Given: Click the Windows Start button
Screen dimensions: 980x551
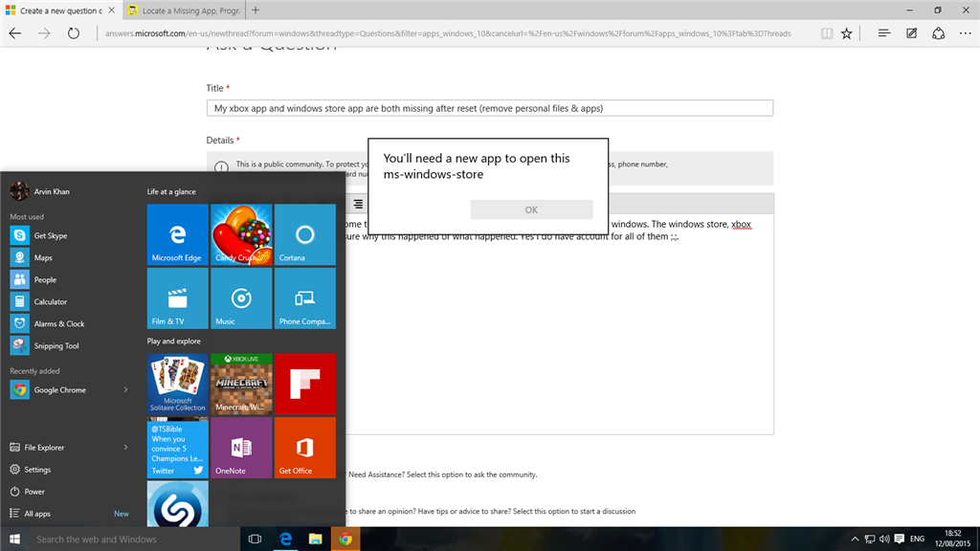Looking at the screenshot, I should point(15,540).
